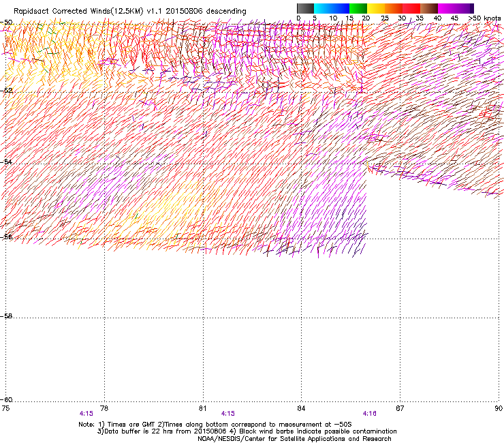The image size is (504, 443).
Task: Click the purple 4:16 time label
Action: 369,414
